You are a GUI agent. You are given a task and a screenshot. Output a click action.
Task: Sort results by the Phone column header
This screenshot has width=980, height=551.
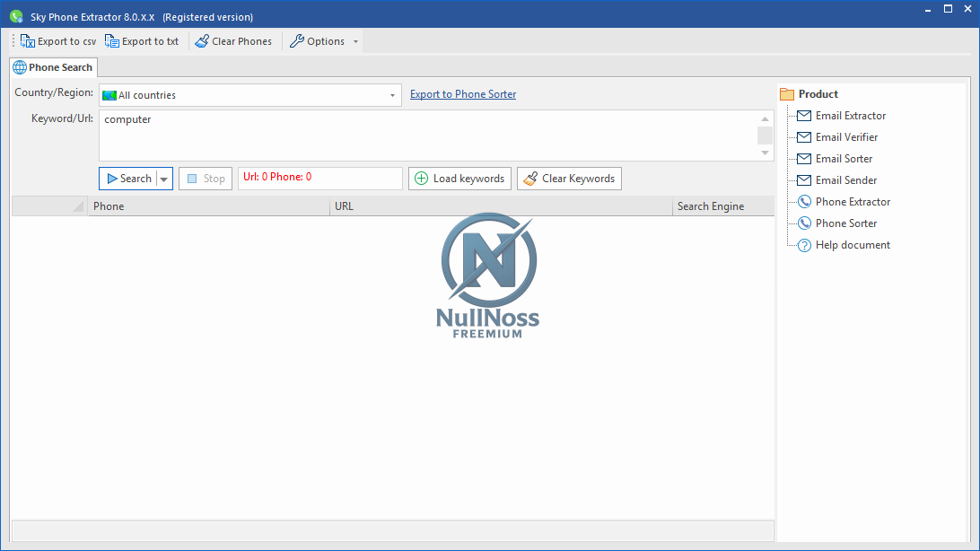pos(208,206)
